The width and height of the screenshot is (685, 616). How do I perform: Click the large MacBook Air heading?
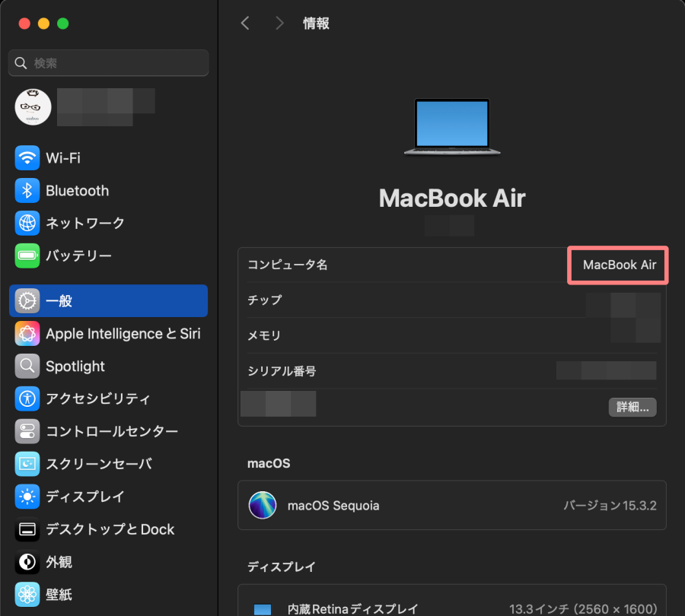tap(452, 198)
